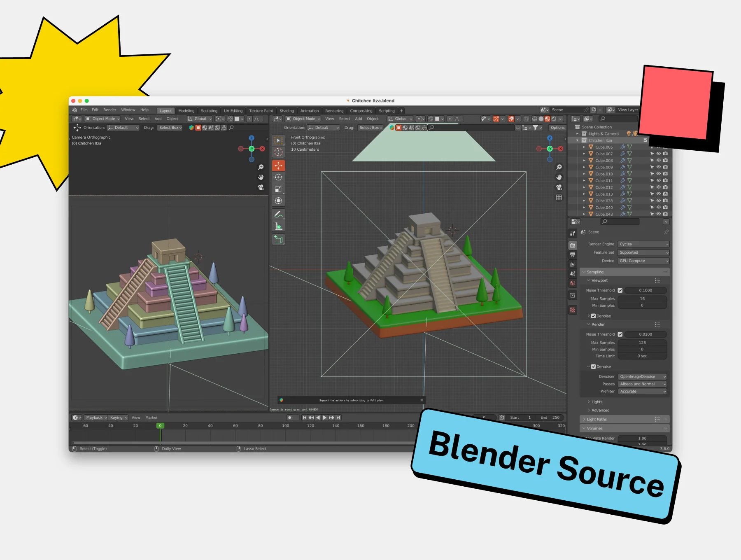Click zoom icon in camera viewport
Viewport: 741px width, 560px height.
tap(261, 167)
